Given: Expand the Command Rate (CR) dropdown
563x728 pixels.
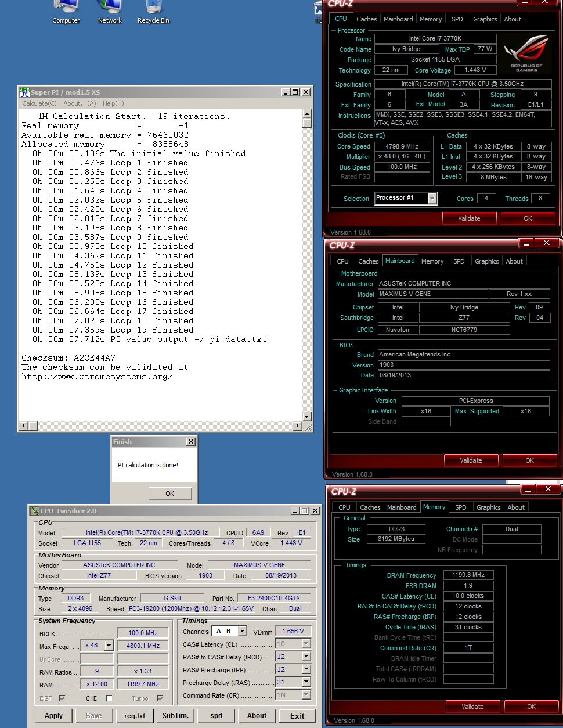Looking at the screenshot, I should pyautogui.click(x=306, y=695).
